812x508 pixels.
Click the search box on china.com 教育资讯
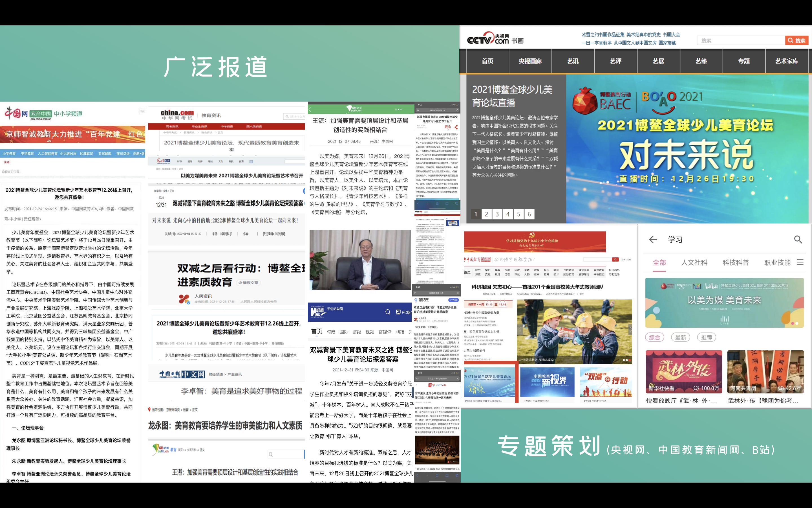point(294,116)
